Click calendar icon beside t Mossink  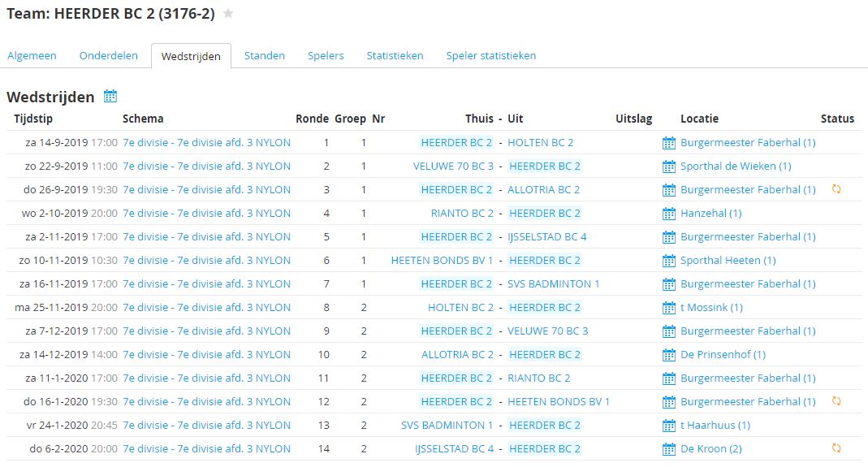(669, 308)
